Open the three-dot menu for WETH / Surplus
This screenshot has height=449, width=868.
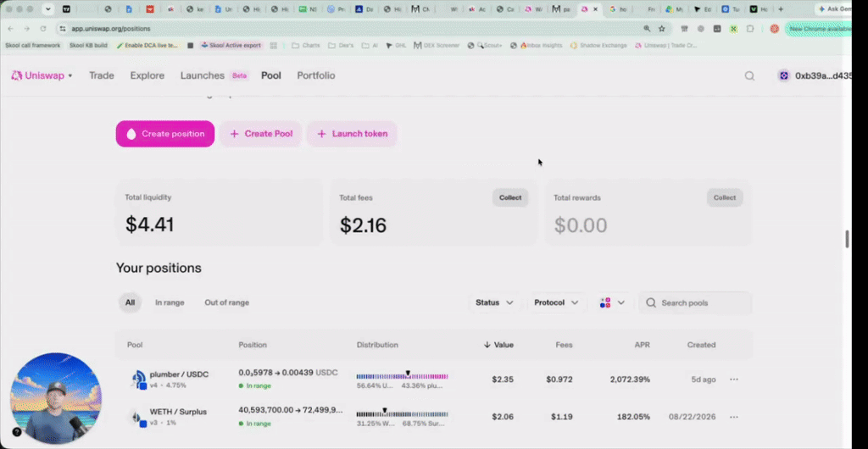tap(734, 417)
